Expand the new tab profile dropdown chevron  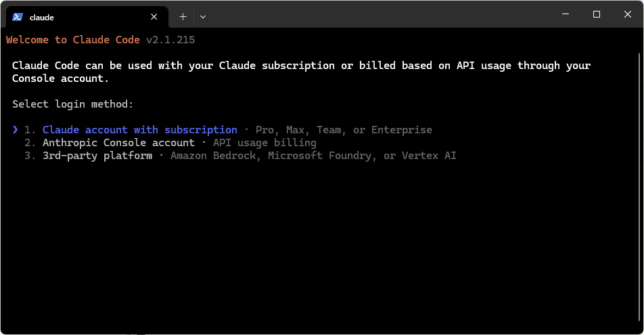pos(203,17)
